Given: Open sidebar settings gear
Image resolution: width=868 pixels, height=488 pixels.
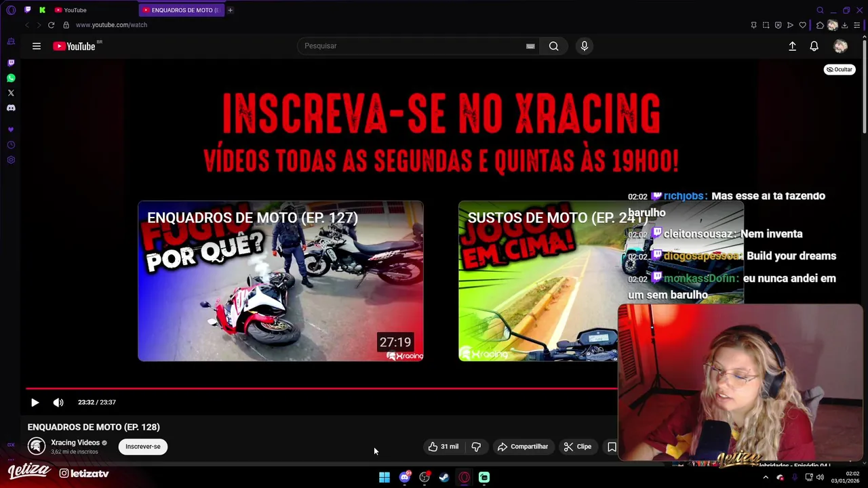Looking at the screenshot, I should coord(11,160).
